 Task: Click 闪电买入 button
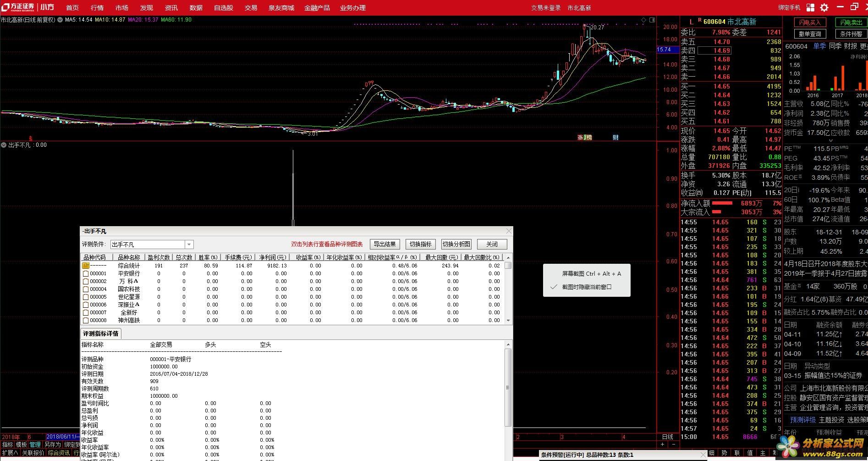coord(810,22)
